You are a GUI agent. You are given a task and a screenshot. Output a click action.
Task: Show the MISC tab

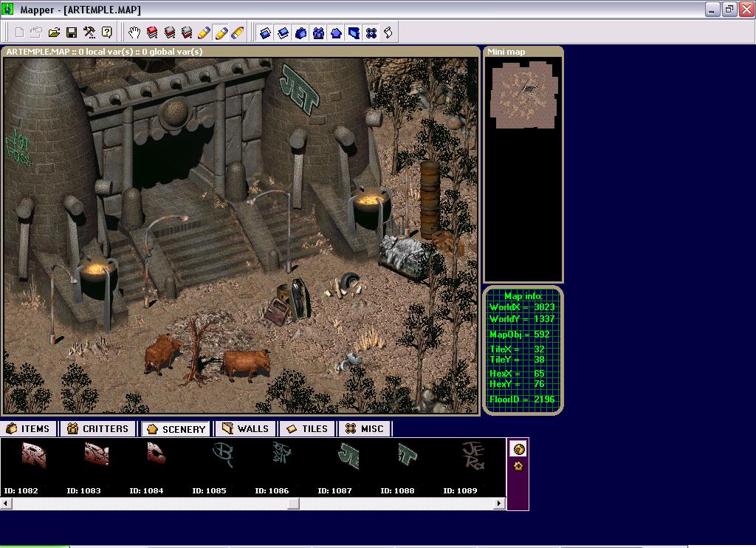365,428
